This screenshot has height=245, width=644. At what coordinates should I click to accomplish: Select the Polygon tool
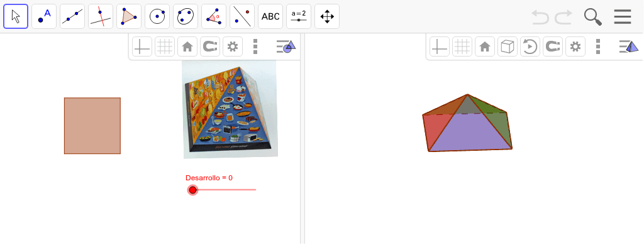click(x=129, y=16)
